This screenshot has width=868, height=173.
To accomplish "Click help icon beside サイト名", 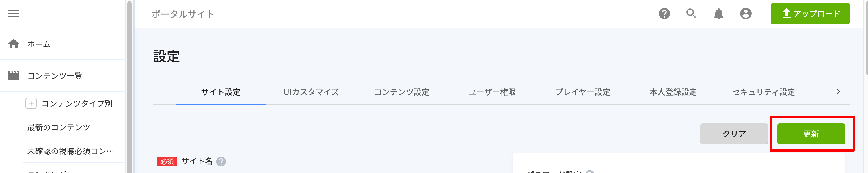I will click(221, 162).
